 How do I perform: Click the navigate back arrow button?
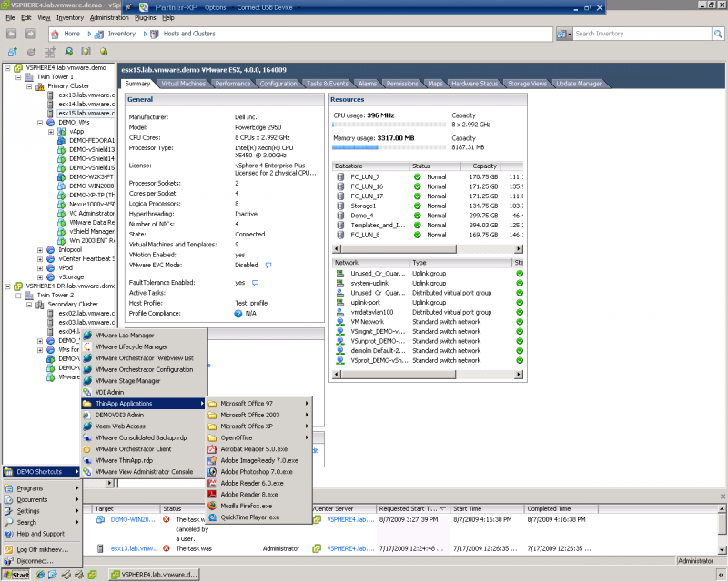tap(11, 34)
